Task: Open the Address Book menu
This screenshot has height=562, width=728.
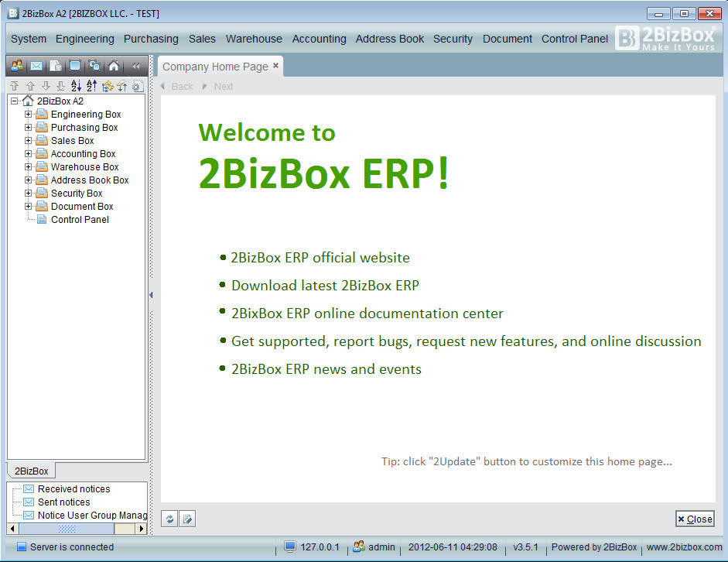Action: [x=390, y=39]
